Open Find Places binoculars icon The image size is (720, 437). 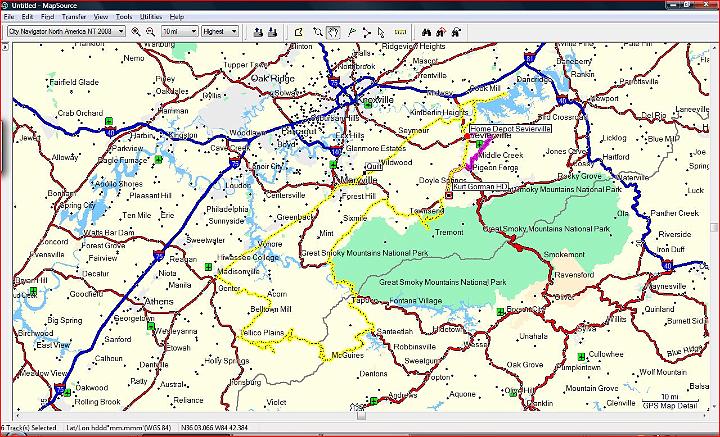click(x=427, y=32)
